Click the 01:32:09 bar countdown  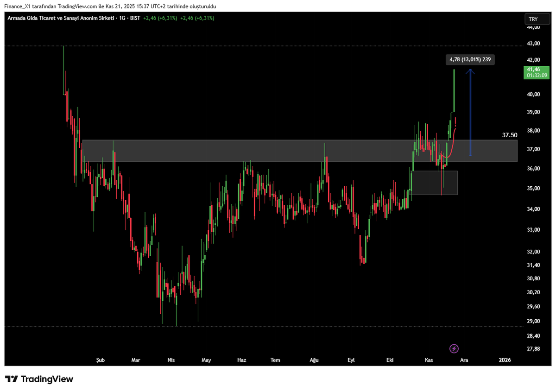coord(536,76)
